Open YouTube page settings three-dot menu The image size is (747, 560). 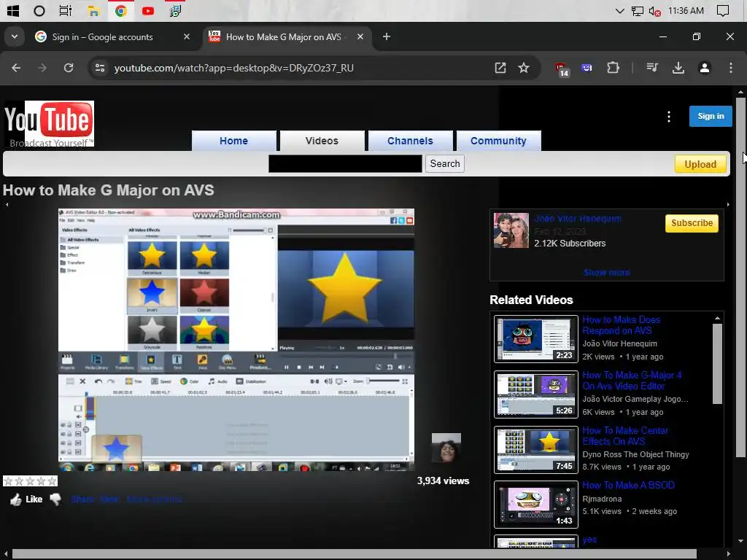pos(669,117)
